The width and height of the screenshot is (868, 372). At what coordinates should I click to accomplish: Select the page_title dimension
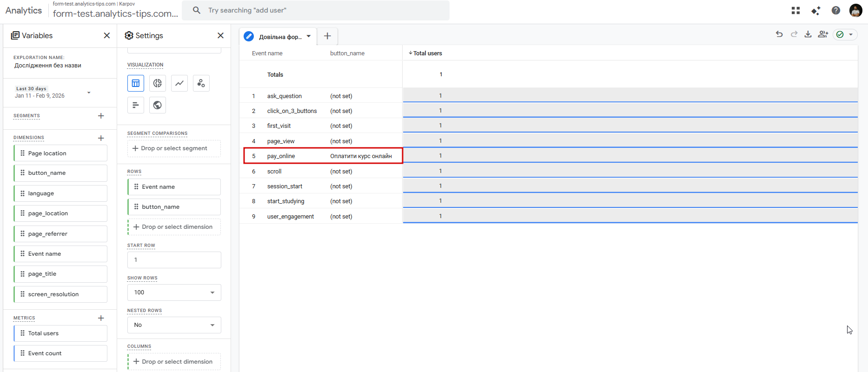click(x=60, y=274)
